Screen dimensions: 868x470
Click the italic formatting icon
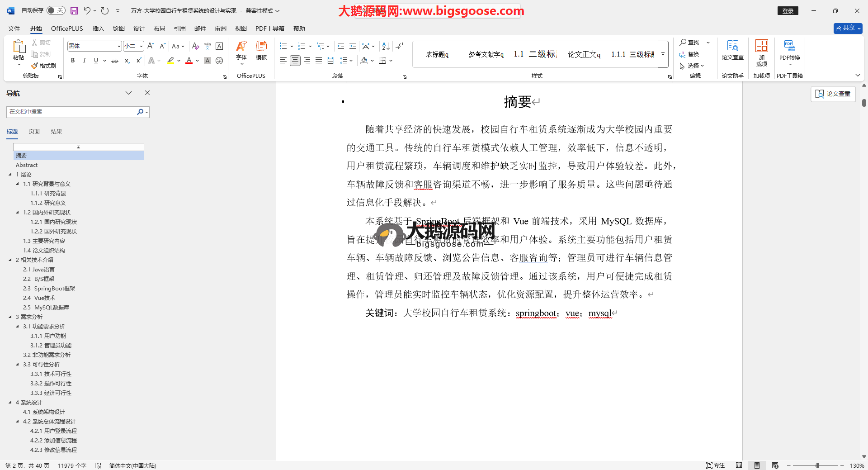click(x=84, y=61)
